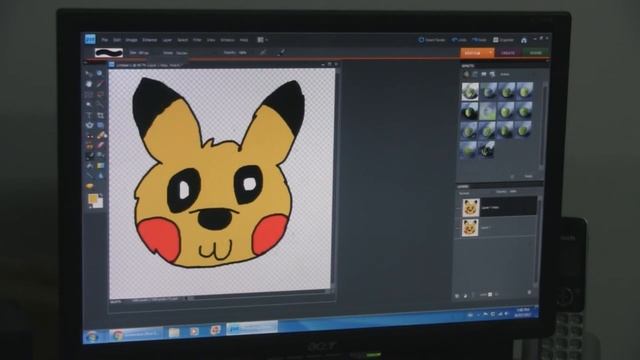The height and width of the screenshot is (360, 640).
Task: Select the top layer copy thumbnail
Action: (x=470, y=207)
